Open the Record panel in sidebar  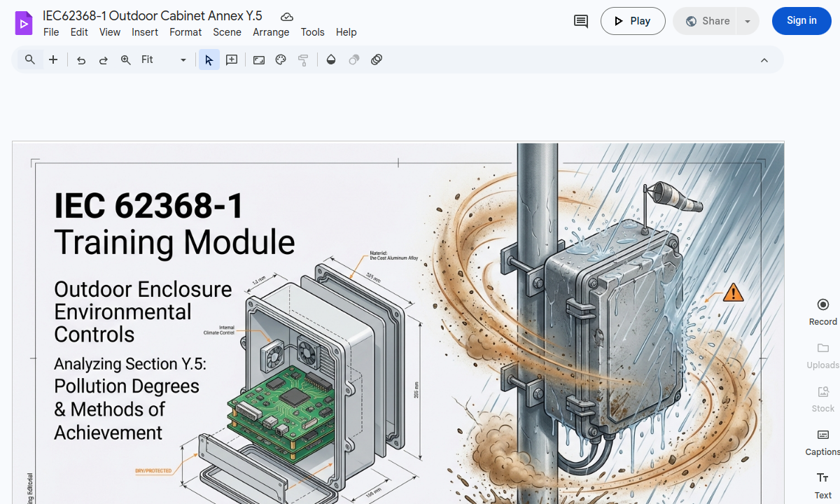pyautogui.click(x=822, y=311)
